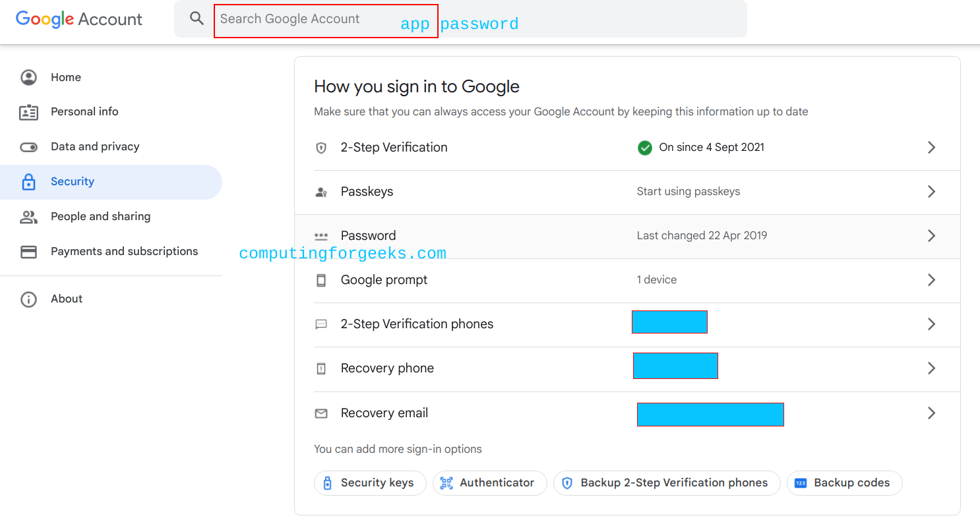The image size is (980, 522).
Task: Click the Recovery email envelope icon
Action: pos(321,413)
